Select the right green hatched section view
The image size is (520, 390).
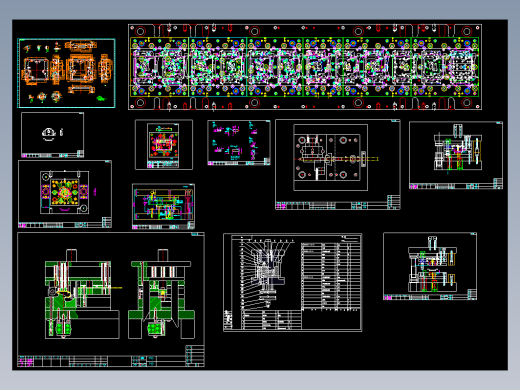click(x=161, y=294)
